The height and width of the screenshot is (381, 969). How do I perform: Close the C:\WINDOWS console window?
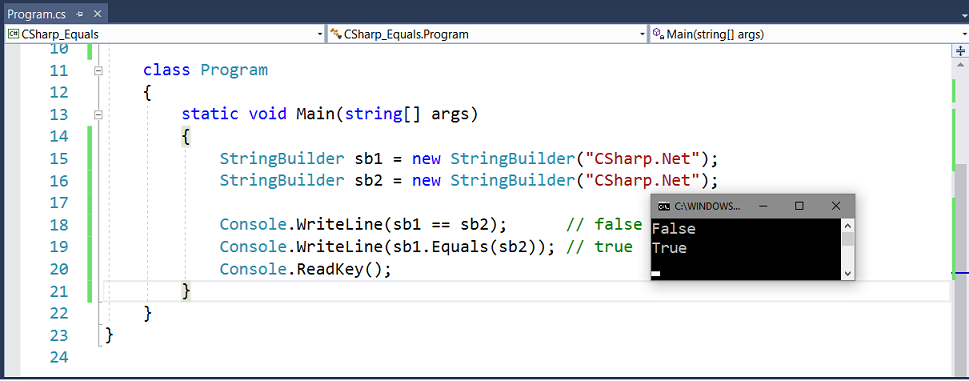tap(836, 206)
